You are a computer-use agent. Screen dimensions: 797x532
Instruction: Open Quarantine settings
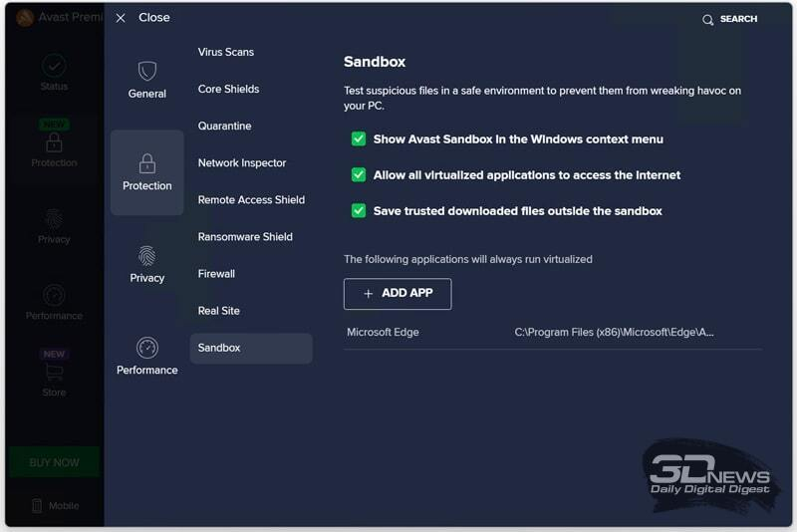pos(224,126)
